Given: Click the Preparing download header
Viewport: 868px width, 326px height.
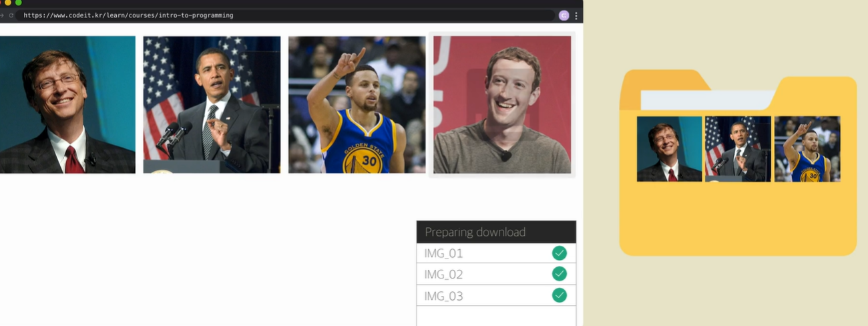Looking at the screenshot, I should tap(496, 232).
